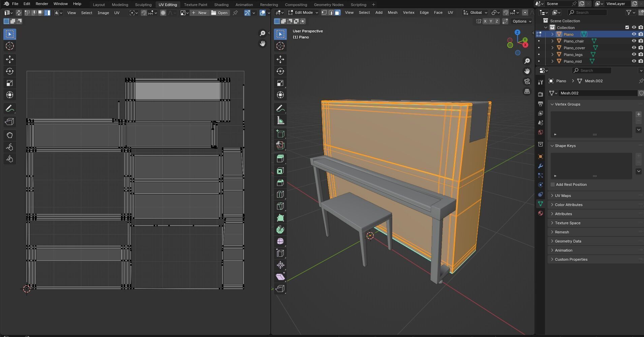Toggle X mirror axis in 3D viewport
Image resolution: width=644 pixels, height=337 pixels.
[485, 21]
